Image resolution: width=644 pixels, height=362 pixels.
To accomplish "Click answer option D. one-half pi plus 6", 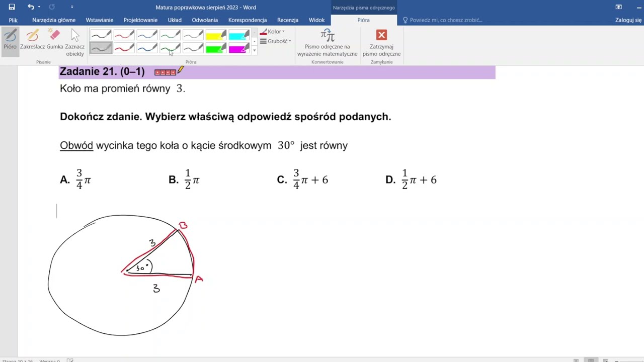I will click(x=411, y=179).
